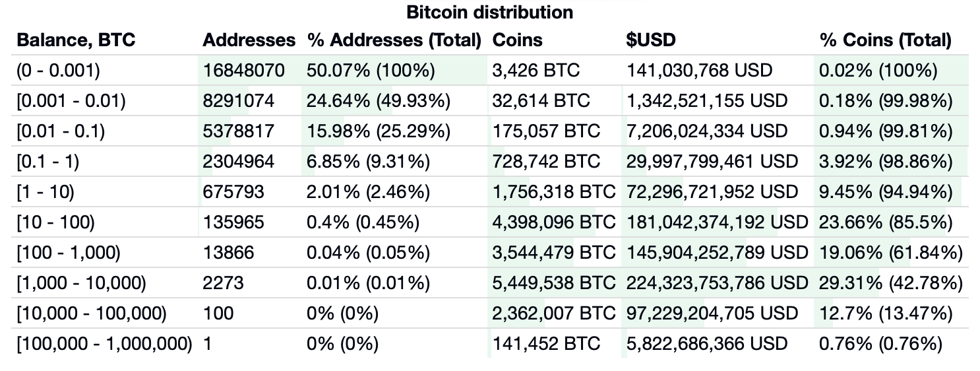Select the "[0.001 - 0.01)" balance cell

pyautogui.click(x=71, y=100)
